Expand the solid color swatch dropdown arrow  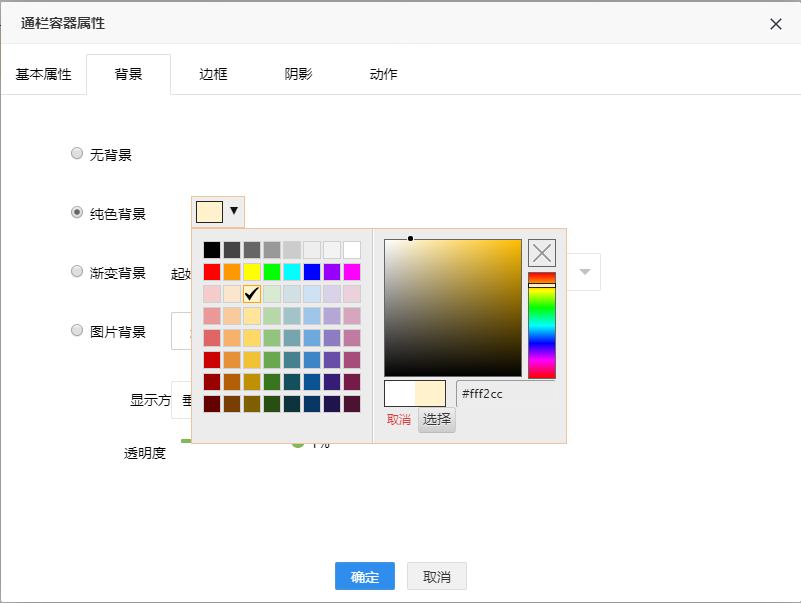[234, 211]
